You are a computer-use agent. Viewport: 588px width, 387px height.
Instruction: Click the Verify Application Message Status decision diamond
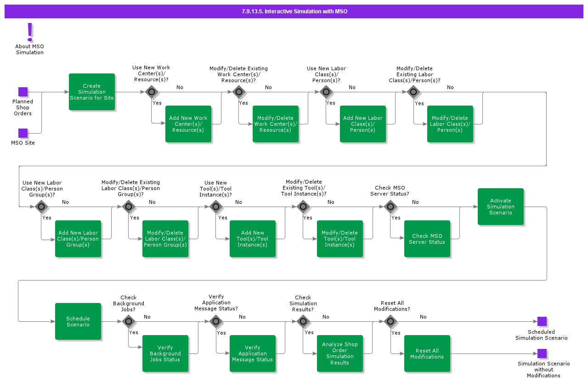(216, 321)
